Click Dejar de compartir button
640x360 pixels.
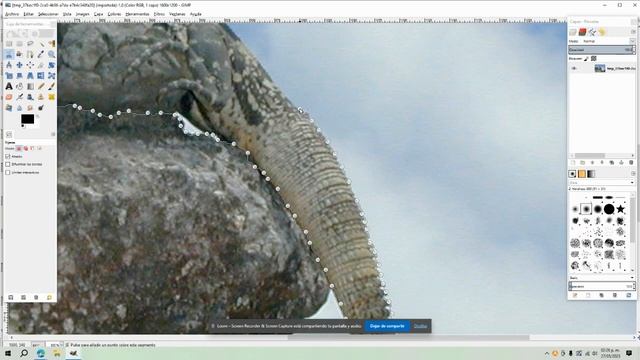pyautogui.click(x=387, y=326)
